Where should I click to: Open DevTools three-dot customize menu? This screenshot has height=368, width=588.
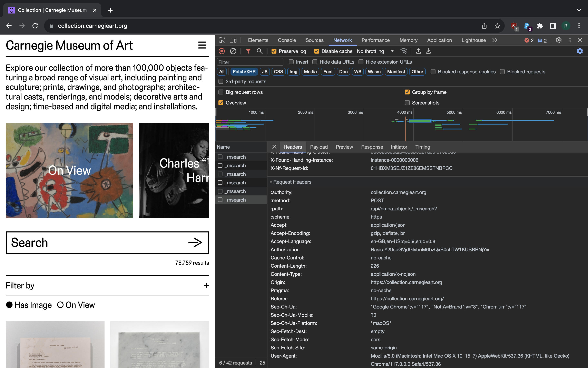point(570,40)
